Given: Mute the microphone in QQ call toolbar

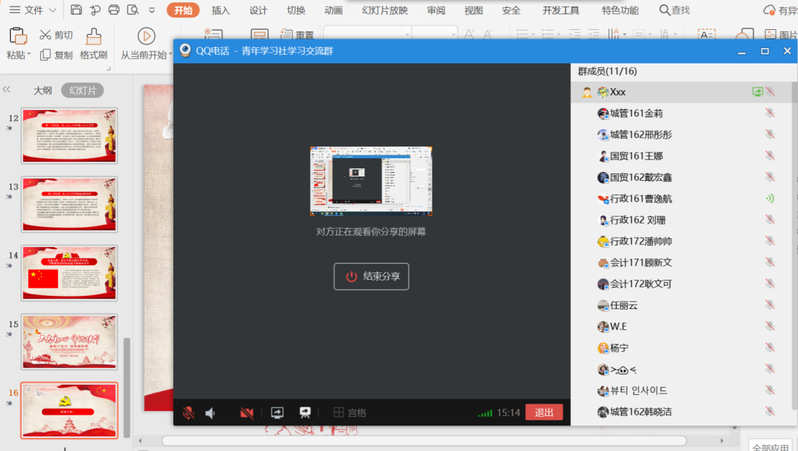Looking at the screenshot, I should pos(187,412).
